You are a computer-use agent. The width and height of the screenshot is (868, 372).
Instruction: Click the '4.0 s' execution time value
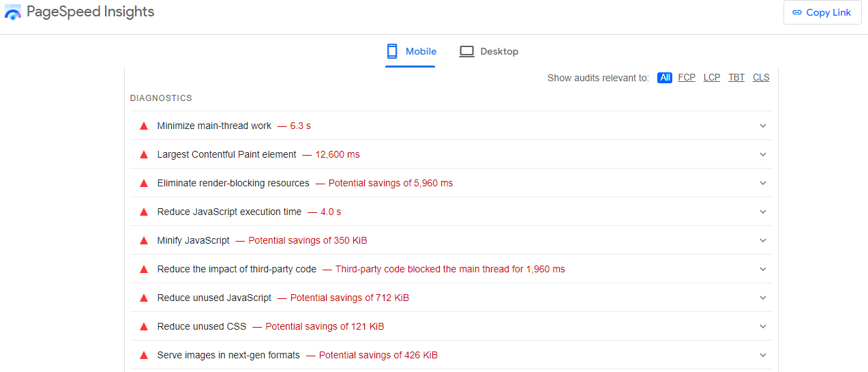click(331, 212)
